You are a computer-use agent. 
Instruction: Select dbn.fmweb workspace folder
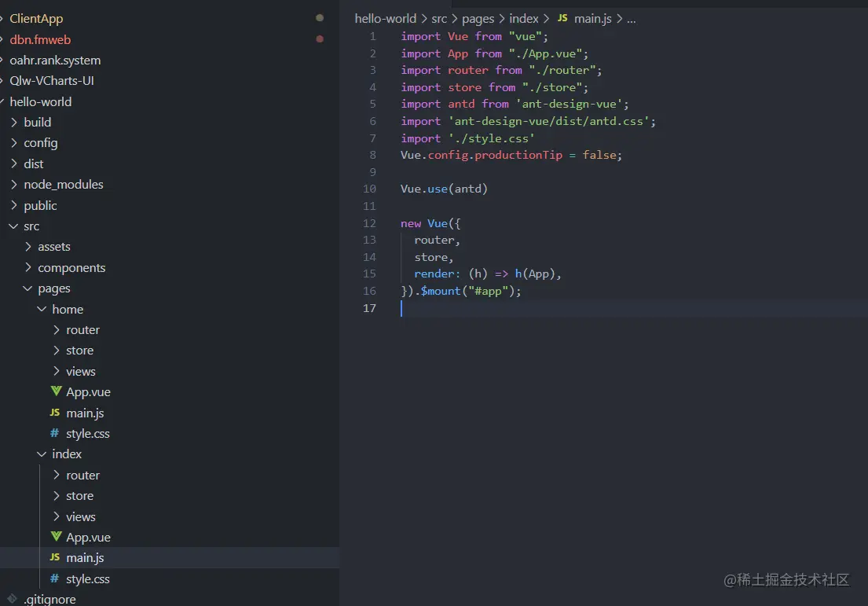[x=40, y=39]
